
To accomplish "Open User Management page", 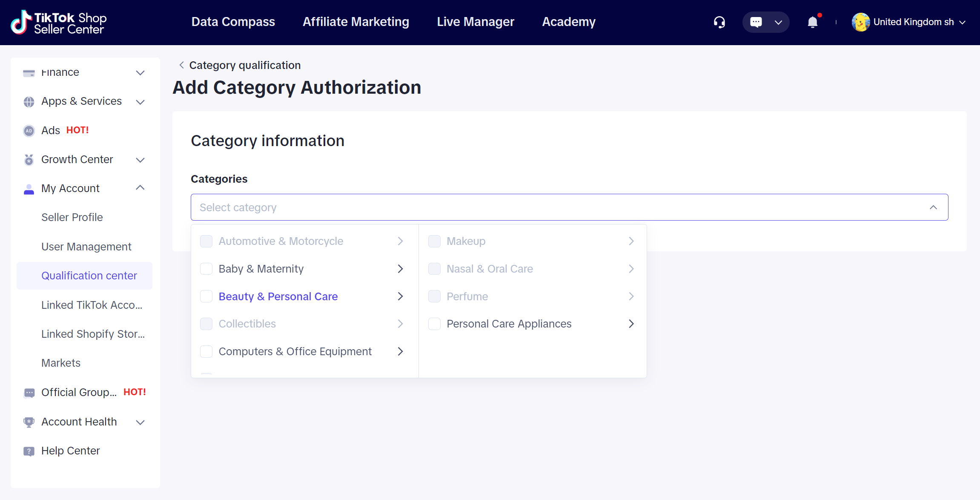I will (x=86, y=247).
